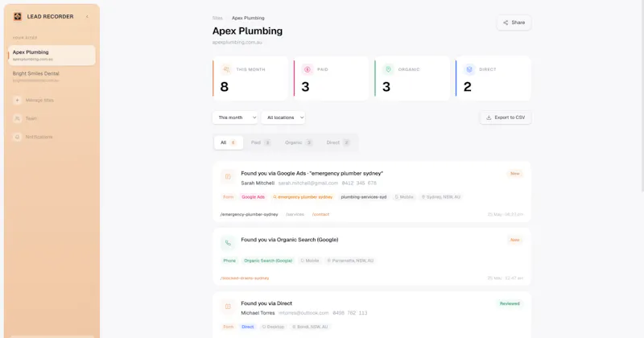Click the /services page path
The width and height of the screenshot is (644, 338).
[x=295, y=214]
